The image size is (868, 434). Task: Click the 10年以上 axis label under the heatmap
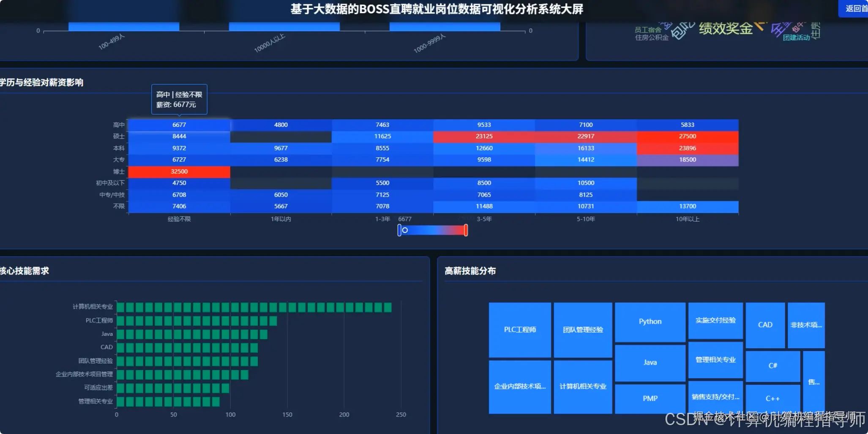[688, 219]
